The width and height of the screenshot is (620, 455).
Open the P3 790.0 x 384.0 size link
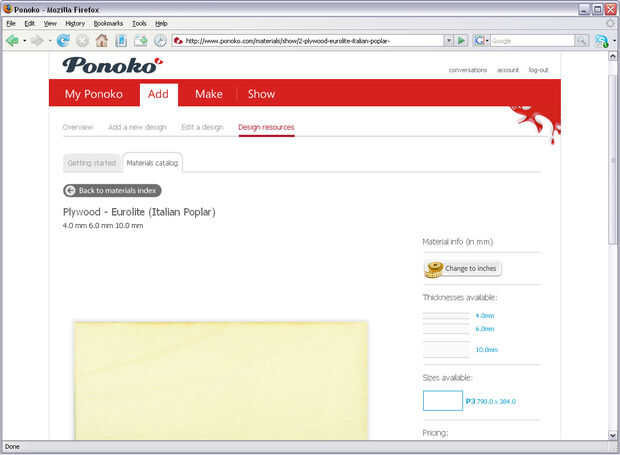pos(491,401)
